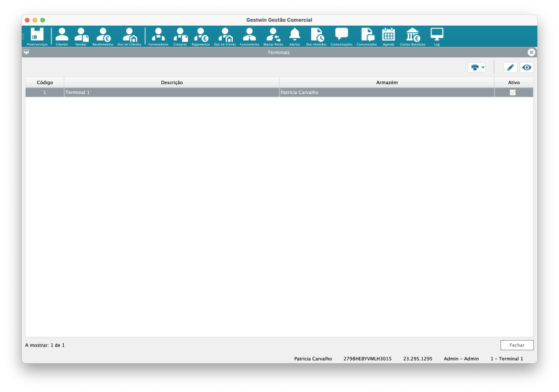Open the Agenda calendar
559x392 pixels.
point(388,36)
